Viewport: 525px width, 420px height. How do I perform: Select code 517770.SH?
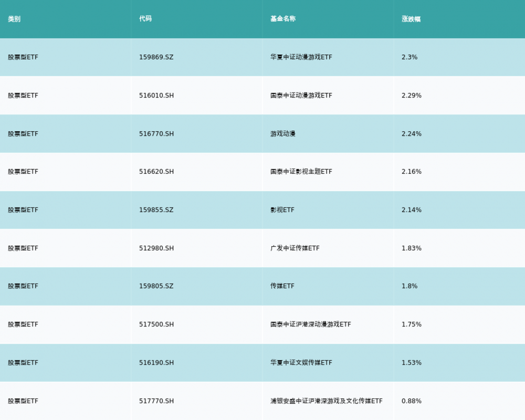pyautogui.click(x=156, y=401)
